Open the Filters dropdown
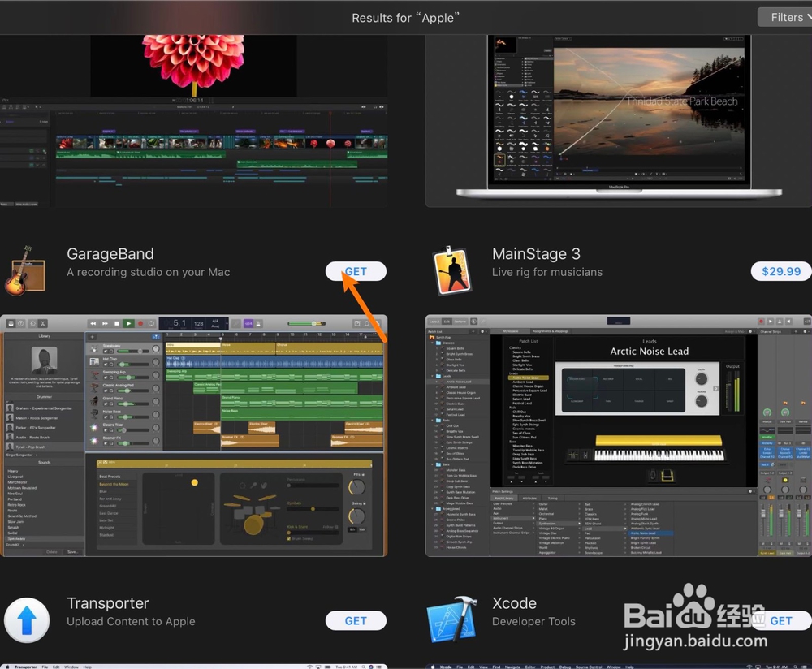 click(784, 17)
